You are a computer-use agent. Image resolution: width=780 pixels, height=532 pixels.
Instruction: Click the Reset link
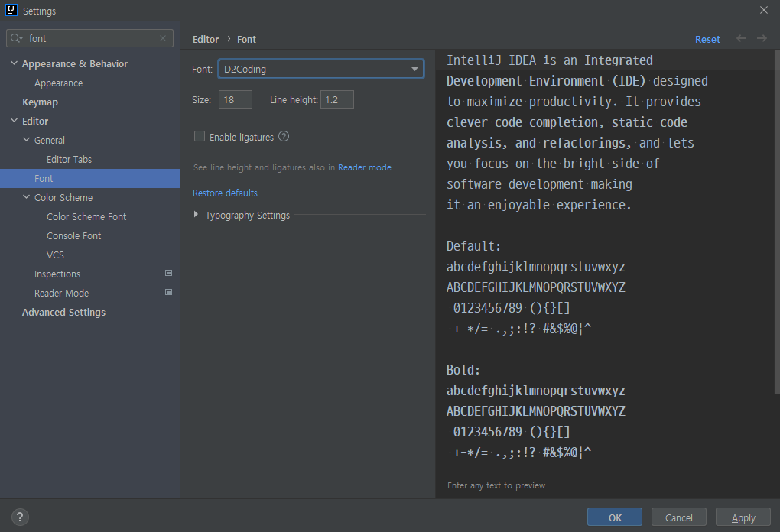(707, 39)
